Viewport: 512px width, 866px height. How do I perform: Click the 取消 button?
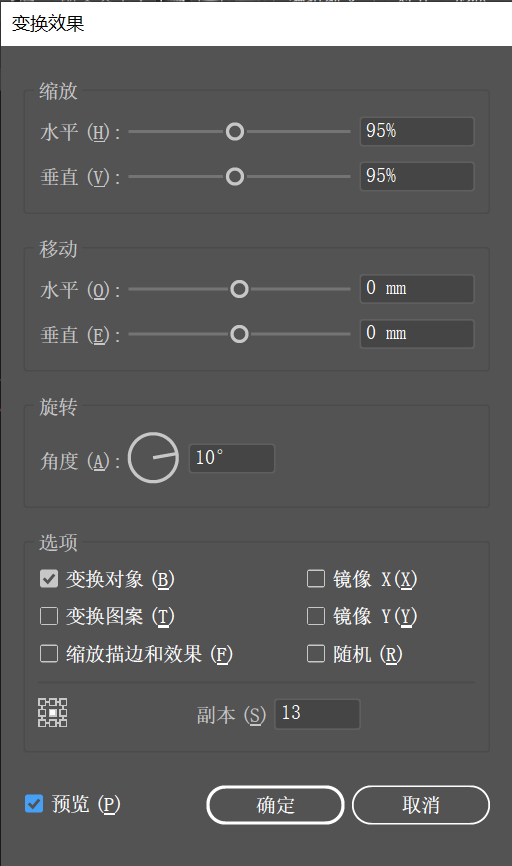(421, 805)
